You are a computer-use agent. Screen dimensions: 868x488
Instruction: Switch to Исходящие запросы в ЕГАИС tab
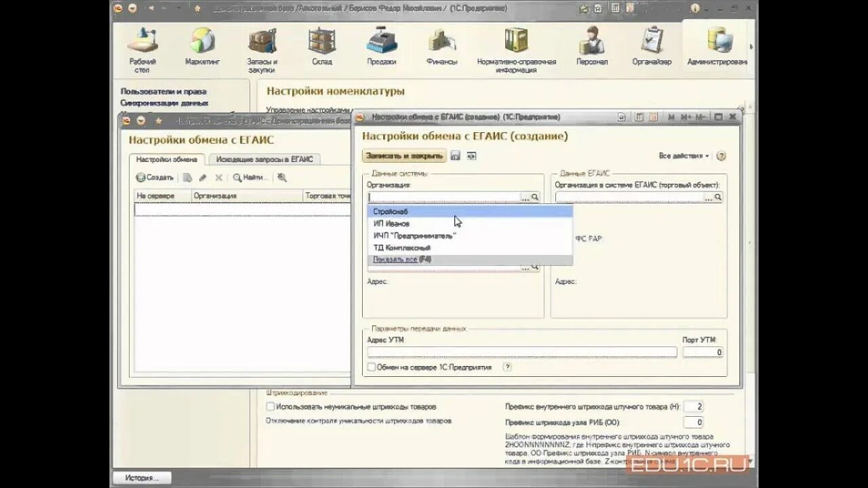pyautogui.click(x=264, y=159)
